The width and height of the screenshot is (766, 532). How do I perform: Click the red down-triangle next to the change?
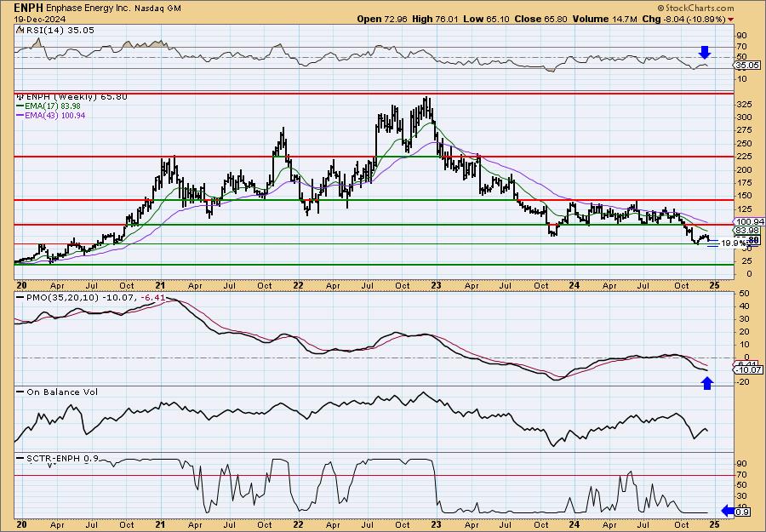(x=730, y=20)
